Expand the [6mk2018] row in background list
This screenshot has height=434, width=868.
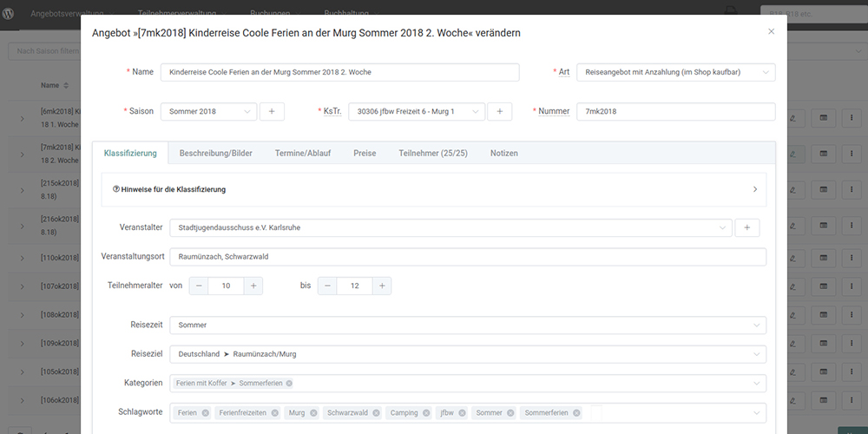point(23,118)
